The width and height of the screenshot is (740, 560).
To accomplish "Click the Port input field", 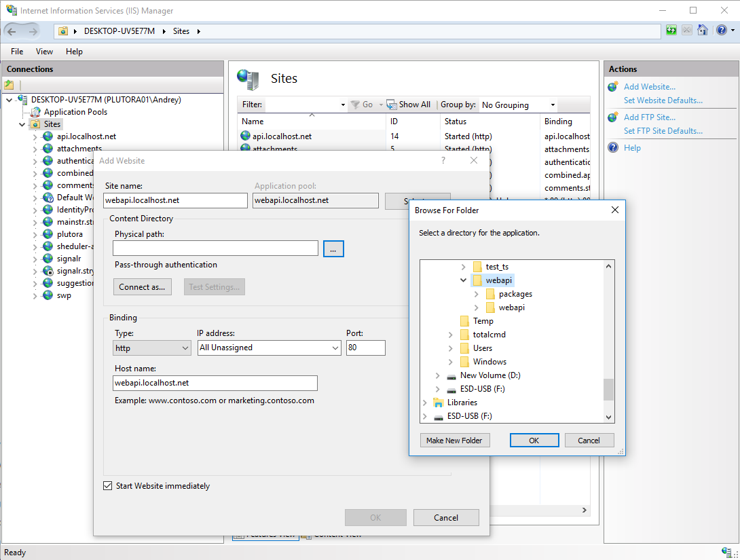I will tap(366, 348).
